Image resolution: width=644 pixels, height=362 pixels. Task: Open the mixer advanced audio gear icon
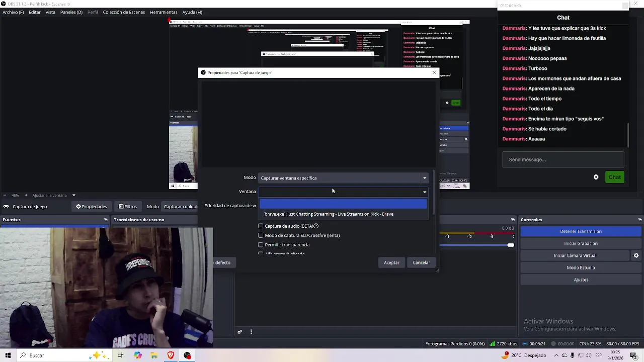240,332
